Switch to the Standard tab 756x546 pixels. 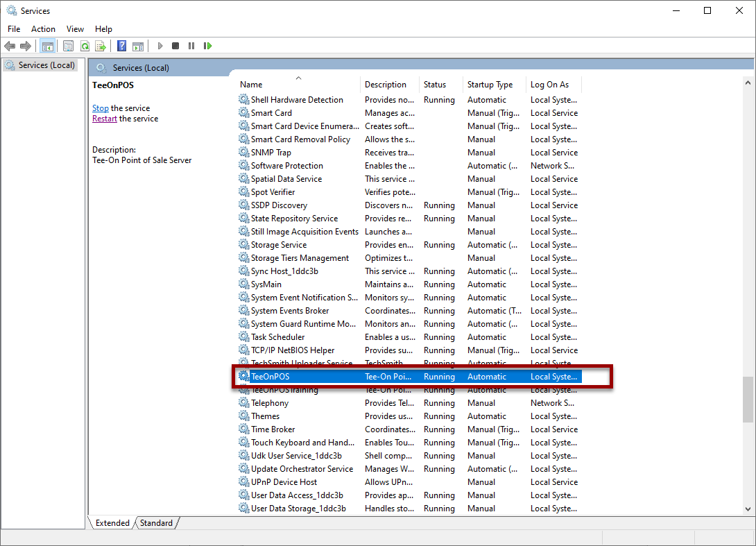[156, 523]
